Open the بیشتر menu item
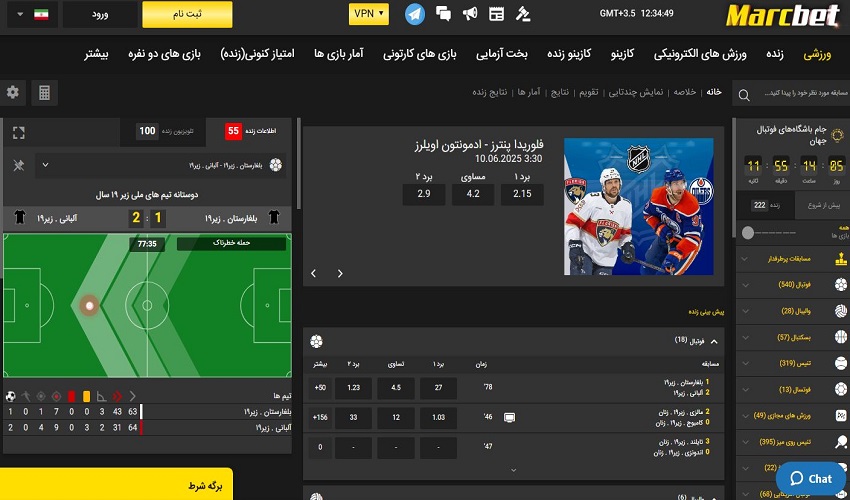This screenshot has height=500, width=850. (x=96, y=54)
